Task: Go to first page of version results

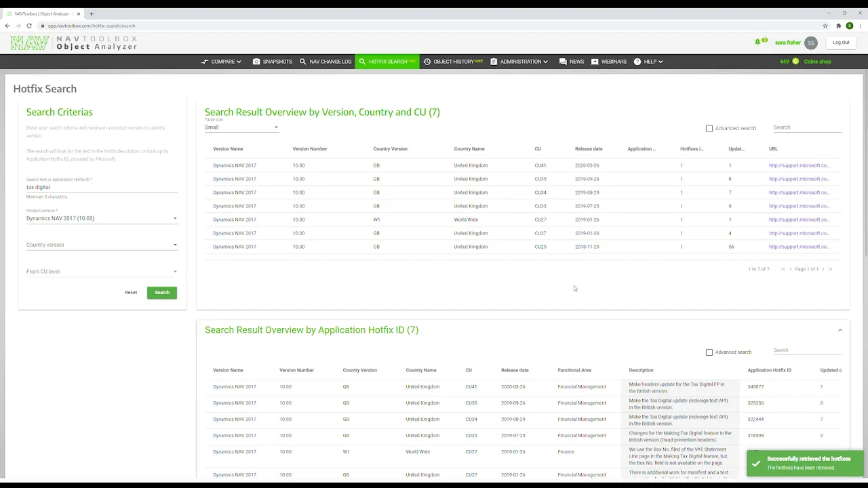Action: 783,269
